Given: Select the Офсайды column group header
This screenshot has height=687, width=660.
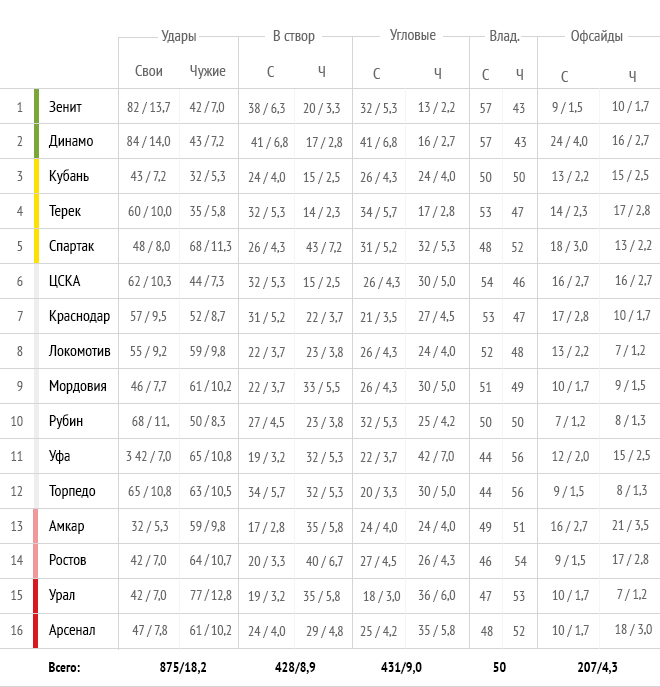Looking at the screenshot, I should [596, 36].
